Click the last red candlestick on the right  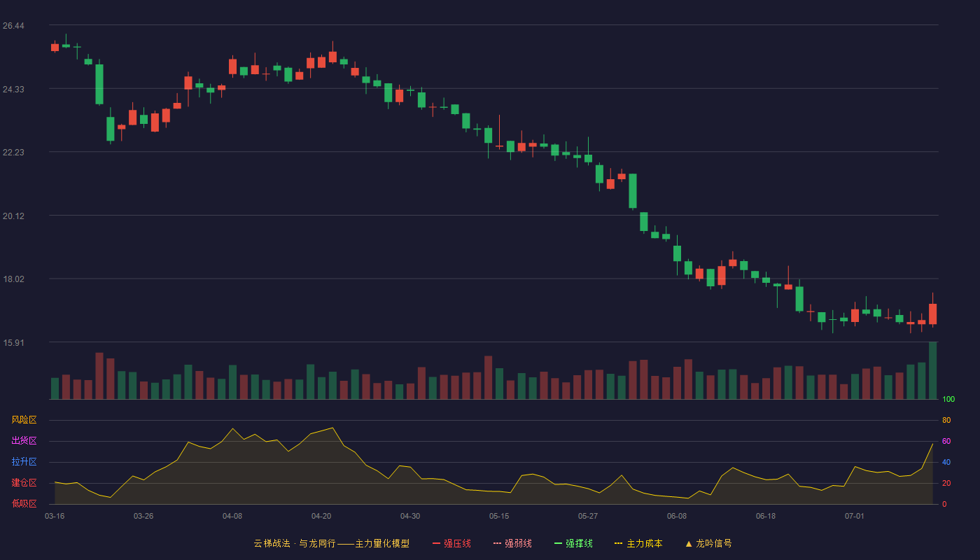[x=932, y=314]
